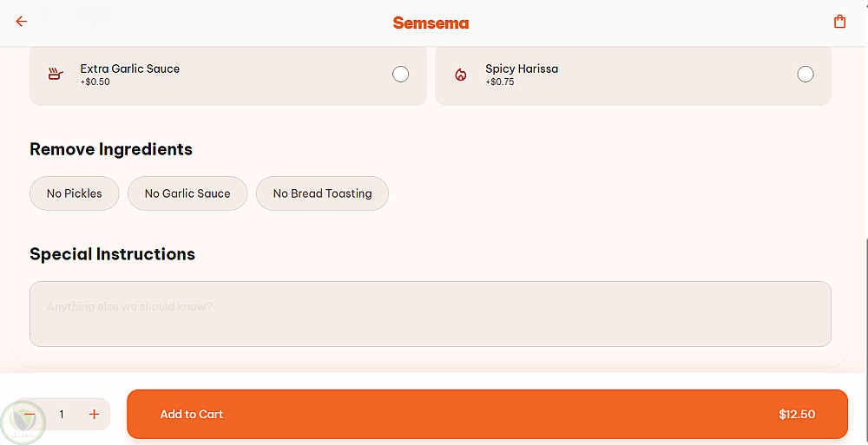
Task: Click the quantity number field
Action: pyautogui.click(x=62, y=415)
